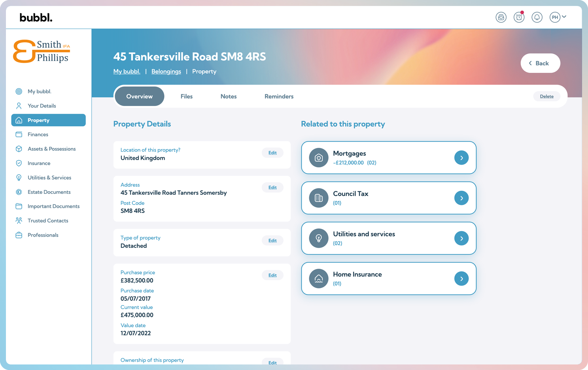Click the Home Insurance house icon
Image resolution: width=588 pixels, height=370 pixels.
318,279
